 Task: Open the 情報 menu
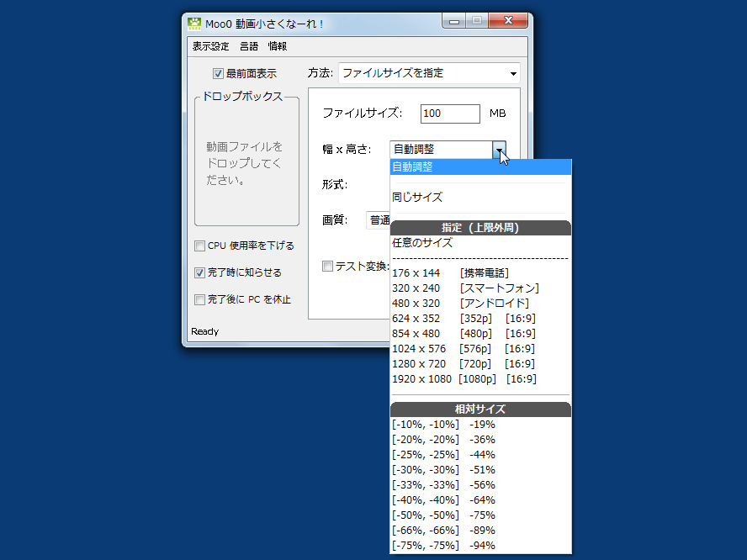[278, 46]
